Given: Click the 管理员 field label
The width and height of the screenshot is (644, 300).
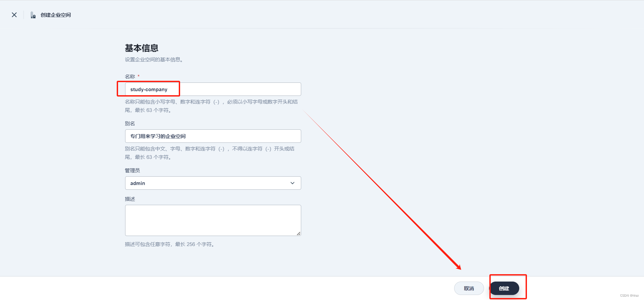Looking at the screenshot, I should pos(132,170).
